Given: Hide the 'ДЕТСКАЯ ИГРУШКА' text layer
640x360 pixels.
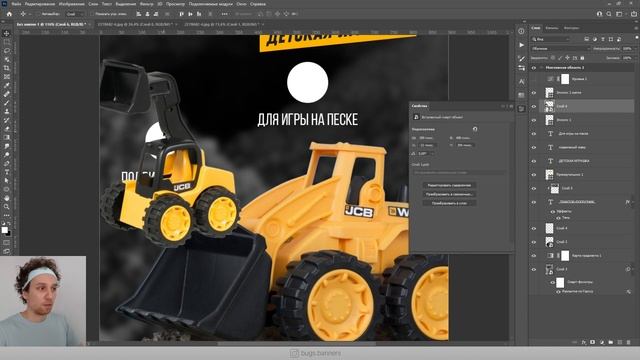Looking at the screenshot, I should [x=533, y=161].
